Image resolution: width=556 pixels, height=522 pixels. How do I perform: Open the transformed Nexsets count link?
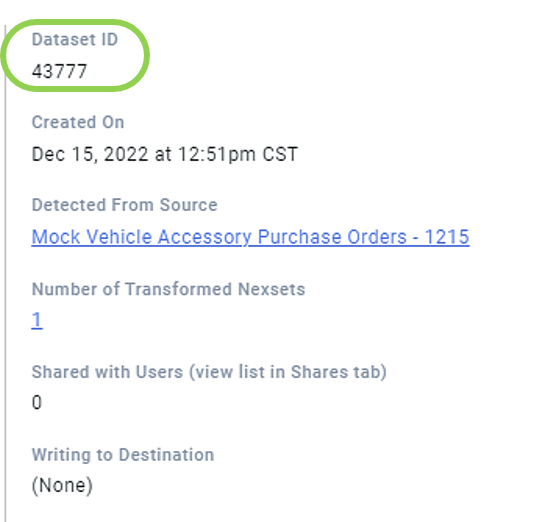pos(37,320)
